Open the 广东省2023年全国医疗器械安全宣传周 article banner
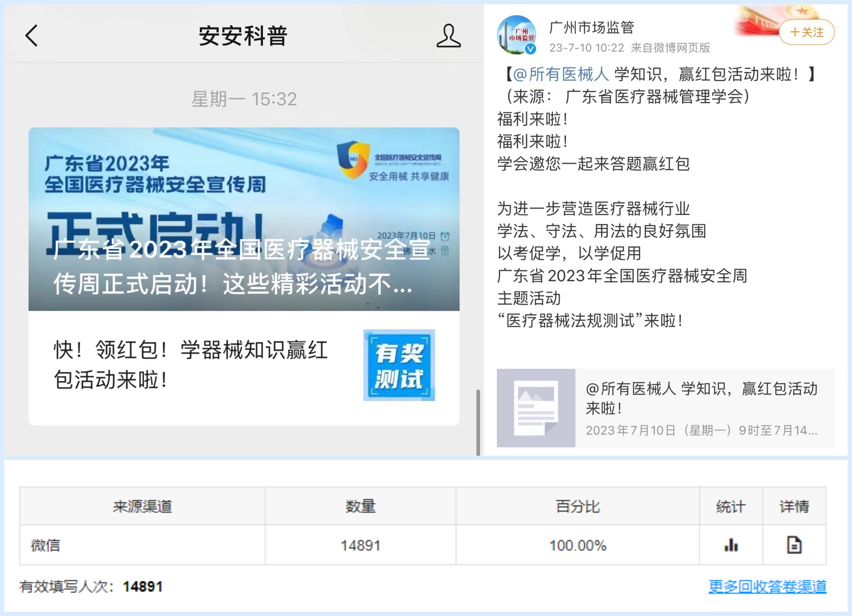 244,219
